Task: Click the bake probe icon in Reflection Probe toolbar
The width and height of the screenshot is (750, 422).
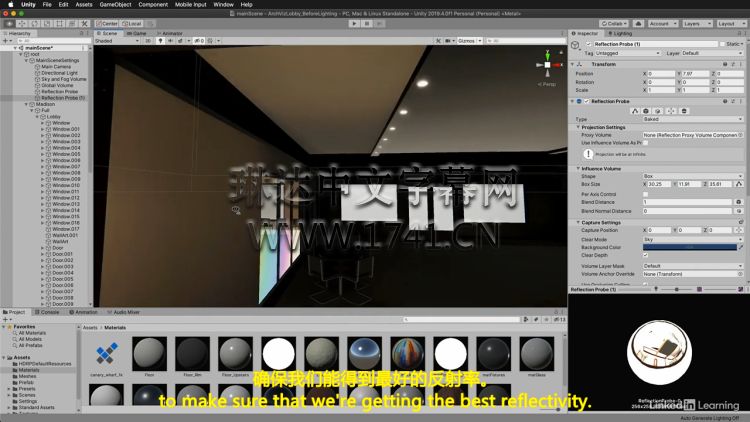Action: (x=684, y=111)
